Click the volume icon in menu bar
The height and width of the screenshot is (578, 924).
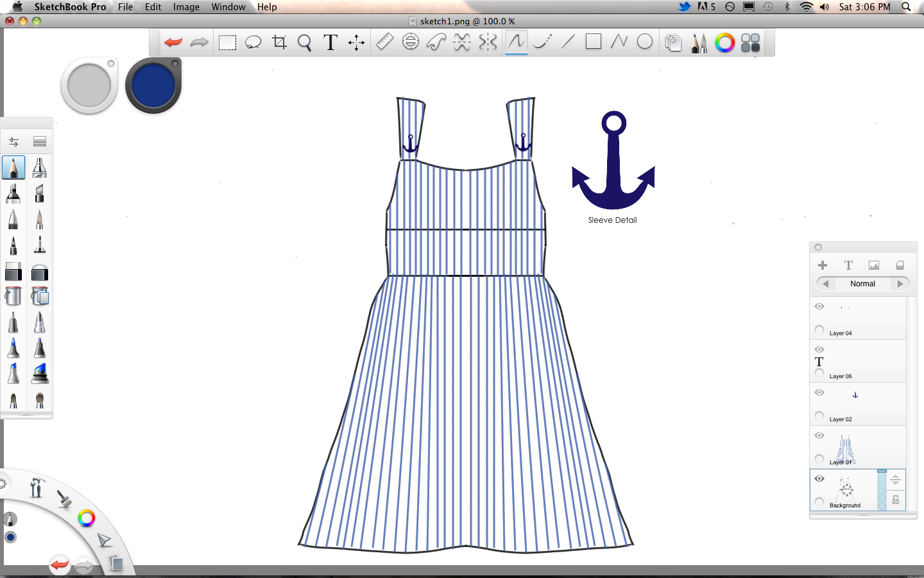[825, 7]
